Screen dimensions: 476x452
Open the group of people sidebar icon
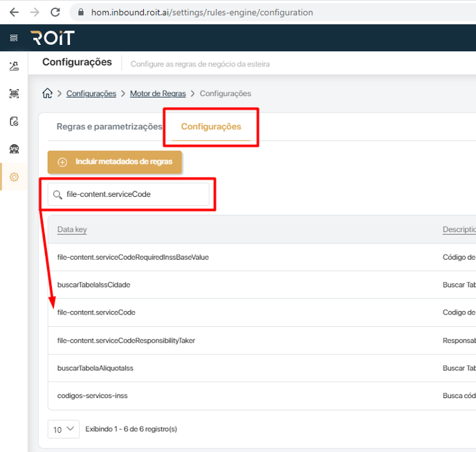click(14, 149)
